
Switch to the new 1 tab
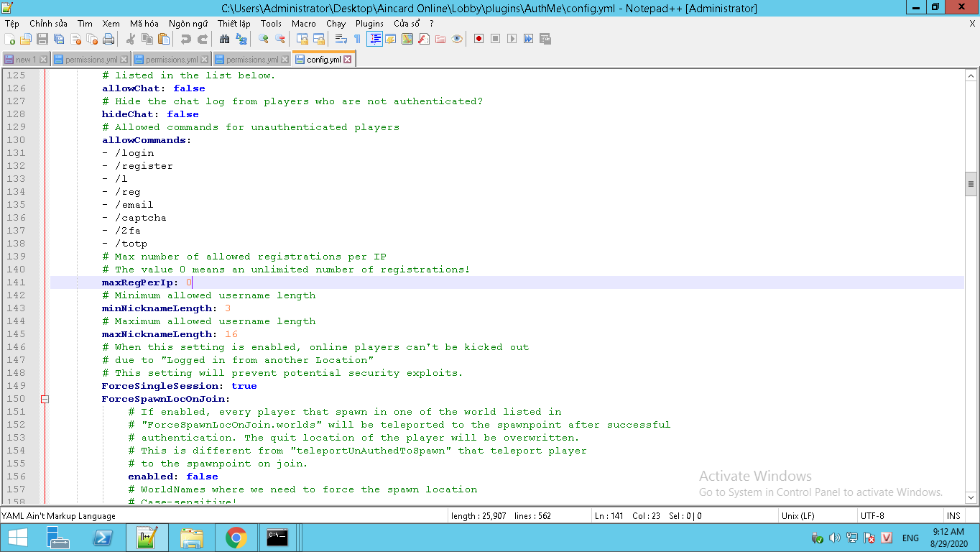point(24,60)
